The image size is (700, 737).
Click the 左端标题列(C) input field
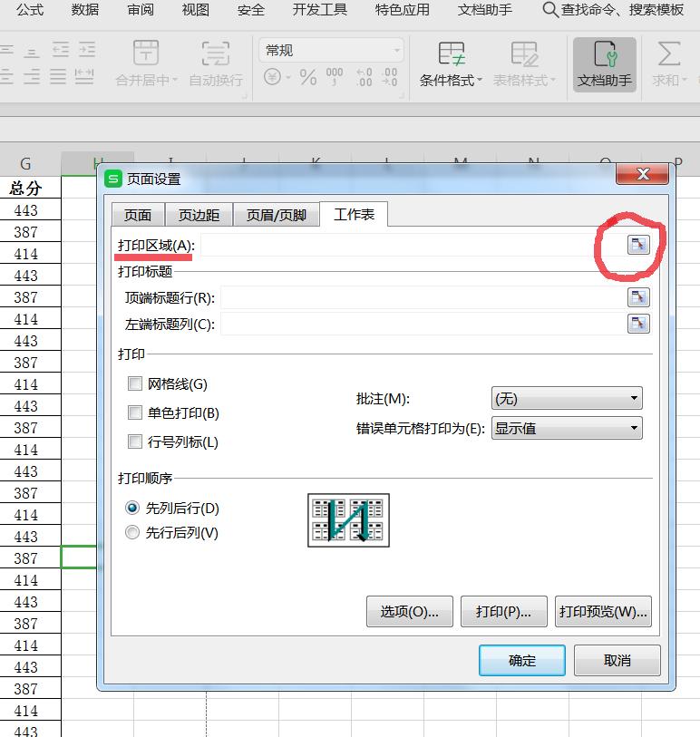pos(423,324)
